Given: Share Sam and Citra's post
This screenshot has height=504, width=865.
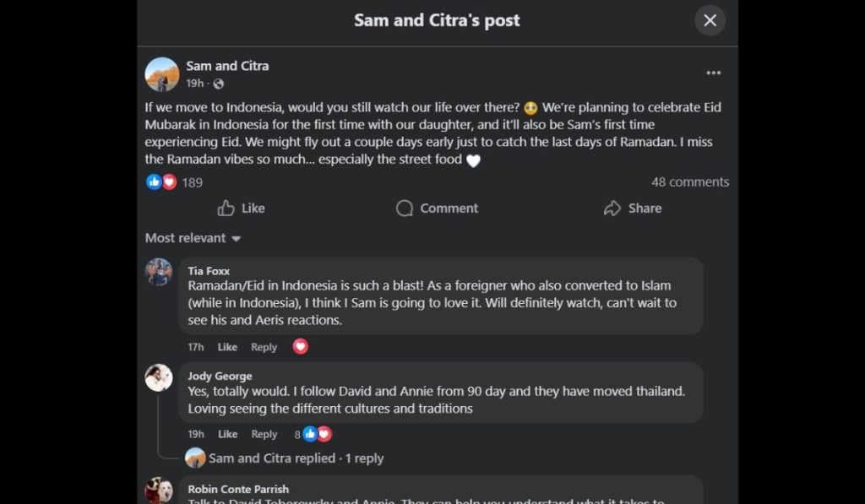Looking at the screenshot, I should 633,209.
